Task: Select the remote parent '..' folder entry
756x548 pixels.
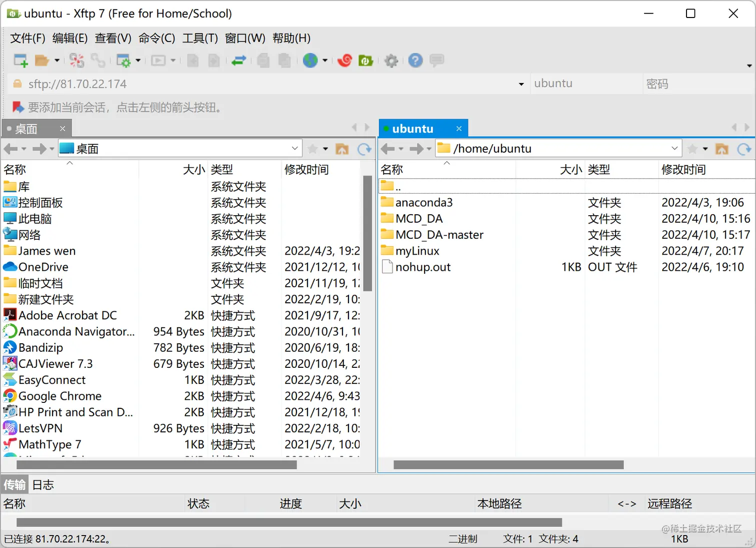Action: click(x=566, y=187)
